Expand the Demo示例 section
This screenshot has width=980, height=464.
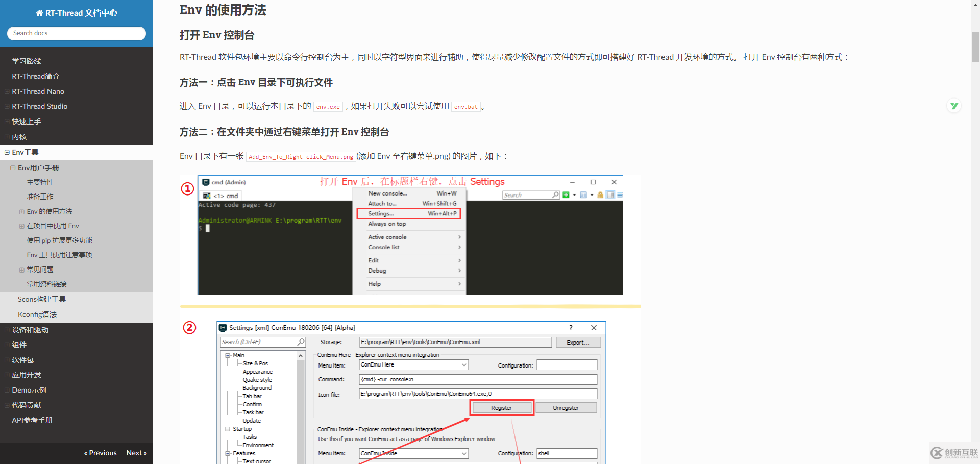(7, 390)
